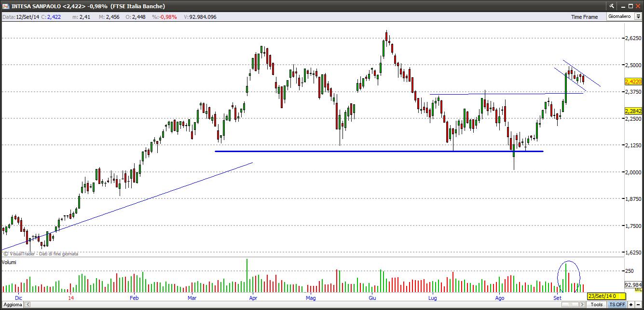Maximize the chart window
Screen dimensions: 644x310
tap(631, 6)
